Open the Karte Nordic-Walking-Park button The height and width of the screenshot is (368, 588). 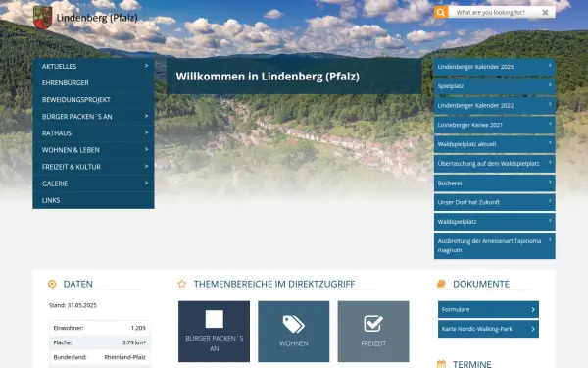[x=488, y=329]
